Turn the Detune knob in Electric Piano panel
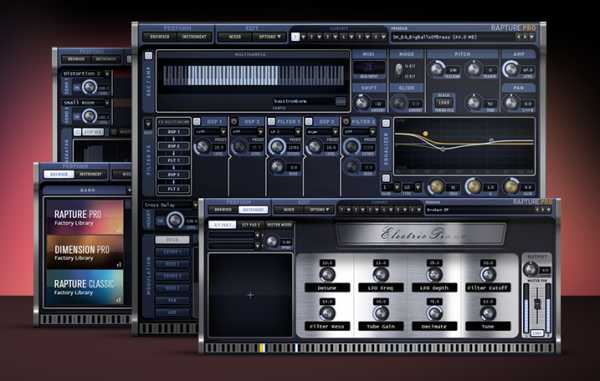 (x=327, y=274)
